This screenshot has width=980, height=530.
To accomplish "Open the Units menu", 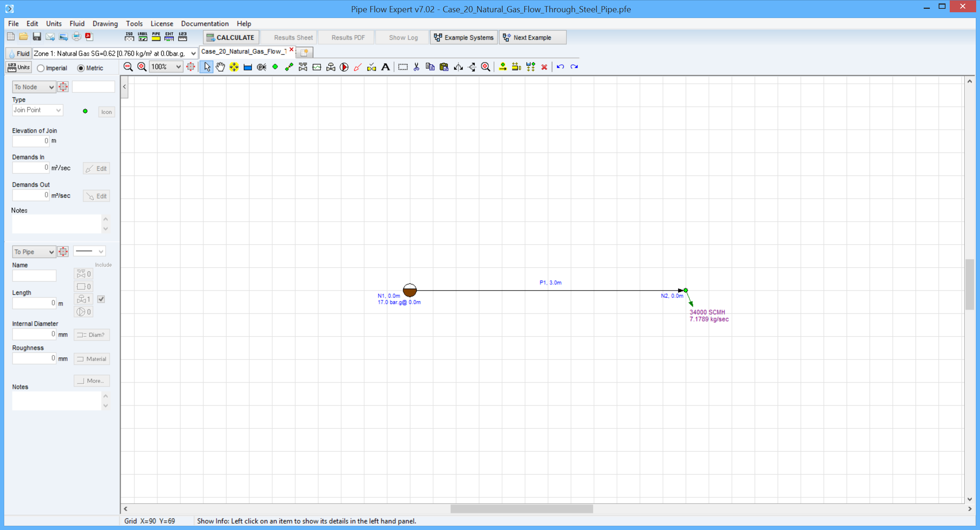I will click(x=54, y=24).
